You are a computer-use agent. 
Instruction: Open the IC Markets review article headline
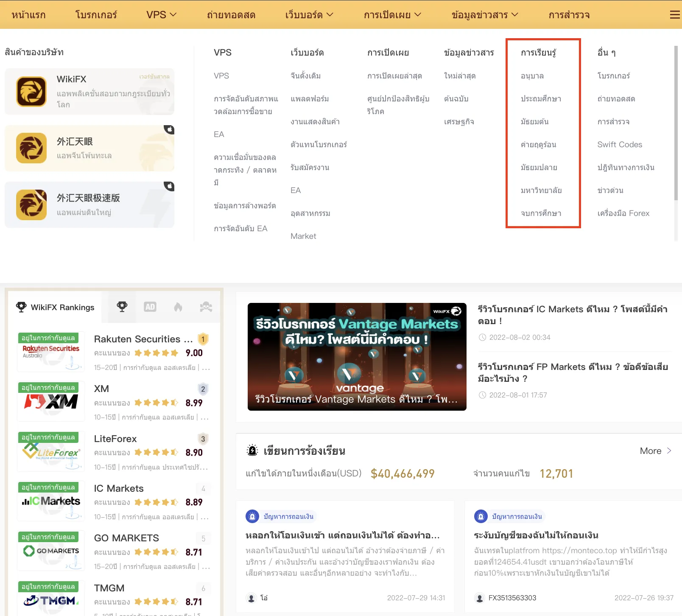click(x=573, y=315)
